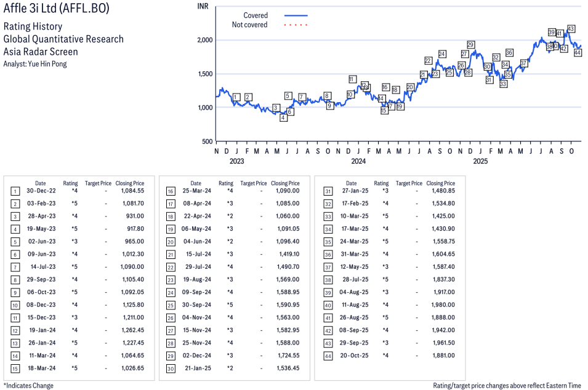Image resolution: width=588 pixels, height=390 pixels.
Task: Select chart marker 24 on the graph
Action: [442, 54]
